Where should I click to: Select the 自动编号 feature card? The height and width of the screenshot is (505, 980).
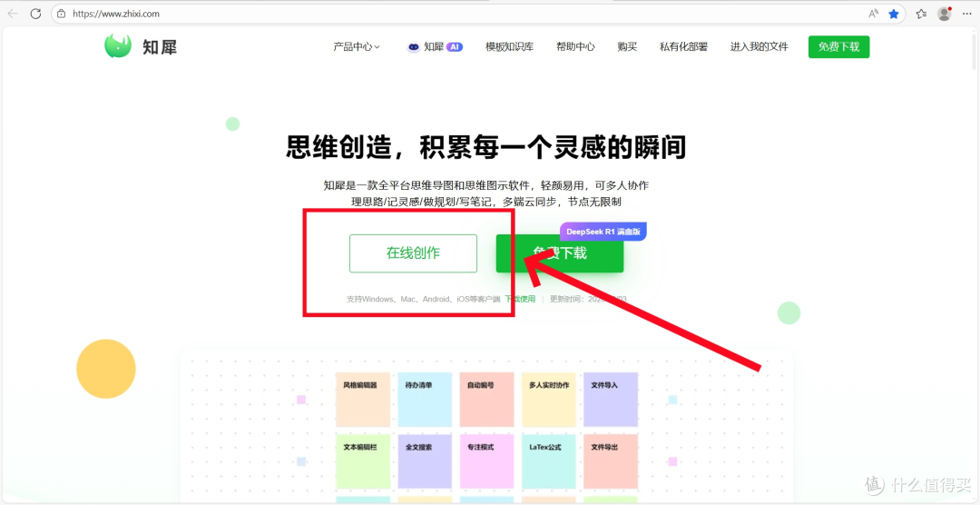pos(487,400)
